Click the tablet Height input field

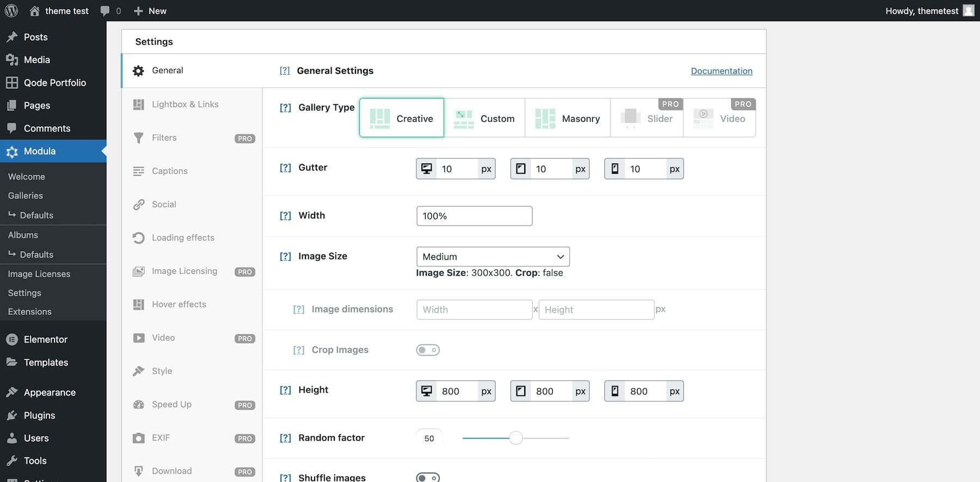(552, 391)
